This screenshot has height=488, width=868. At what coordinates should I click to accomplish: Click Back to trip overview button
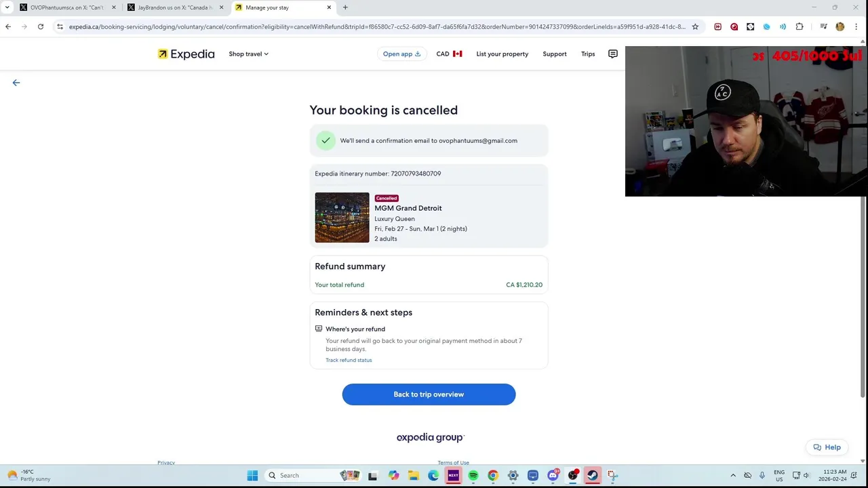click(429, 394)
